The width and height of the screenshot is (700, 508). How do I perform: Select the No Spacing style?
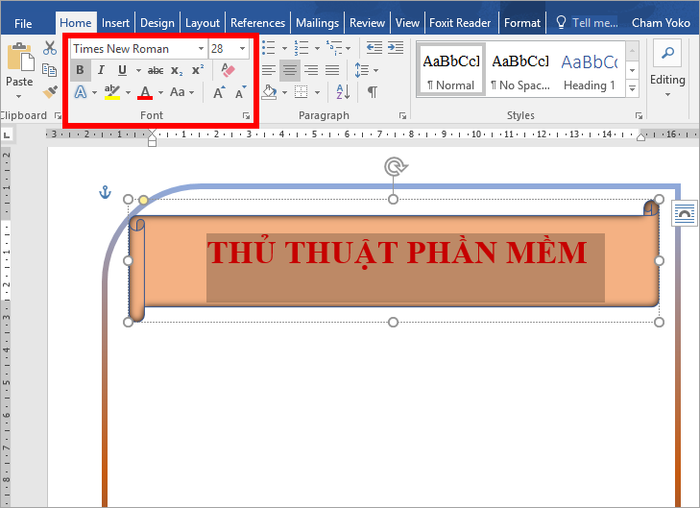[x=521, y=70]
